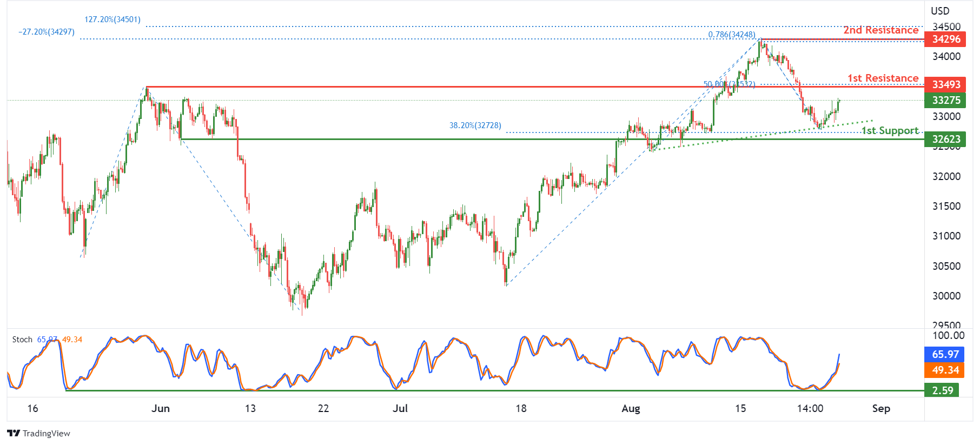This screenshot has width=980, height=445.
Task: Click the 127.20%(34501) Fibonacci label
Action: pyautogui.click(x=112, y=19)
